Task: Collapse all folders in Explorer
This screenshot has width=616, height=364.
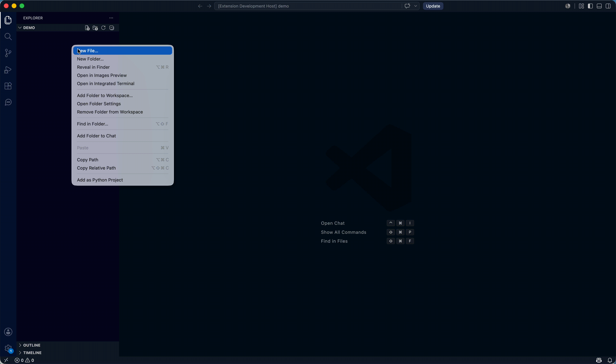Action: click(112, 28)
